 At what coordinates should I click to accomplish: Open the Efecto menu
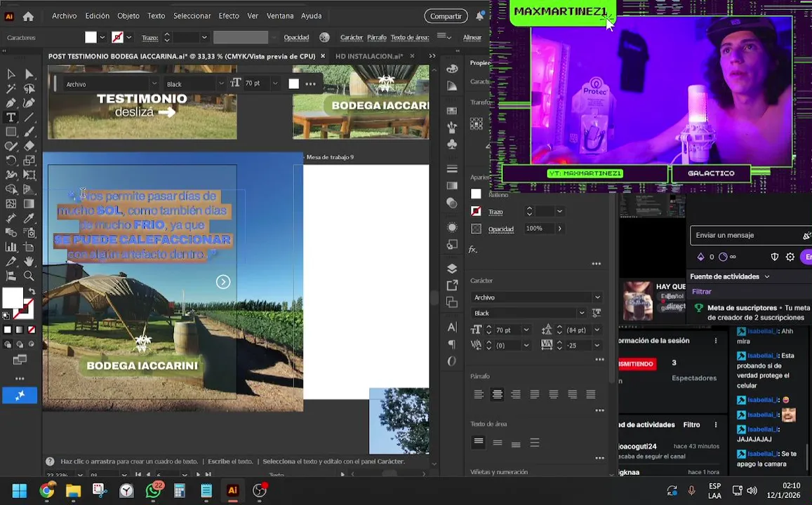(x=229, y=16)
